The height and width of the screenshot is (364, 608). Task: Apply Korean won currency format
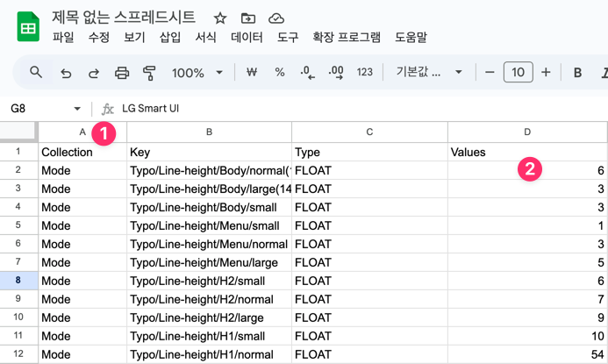pos(252,73)
